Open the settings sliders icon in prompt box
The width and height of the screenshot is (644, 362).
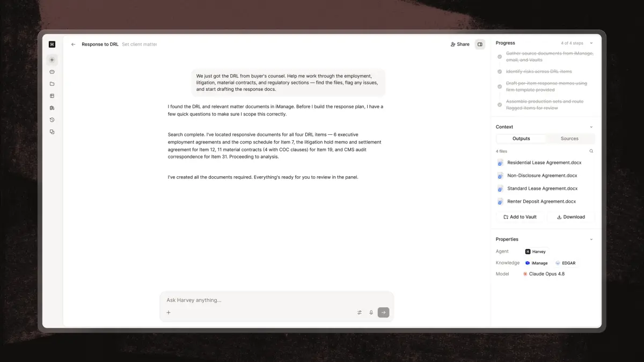coord(360,312)
